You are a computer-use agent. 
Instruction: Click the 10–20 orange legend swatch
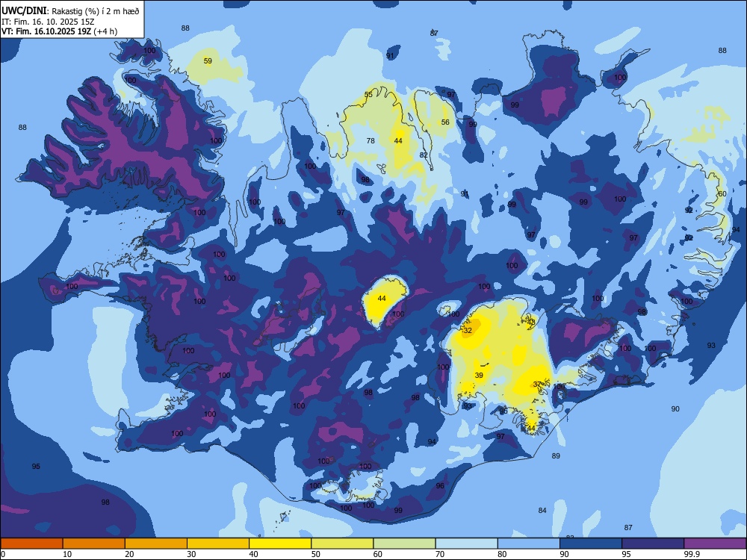94,544
